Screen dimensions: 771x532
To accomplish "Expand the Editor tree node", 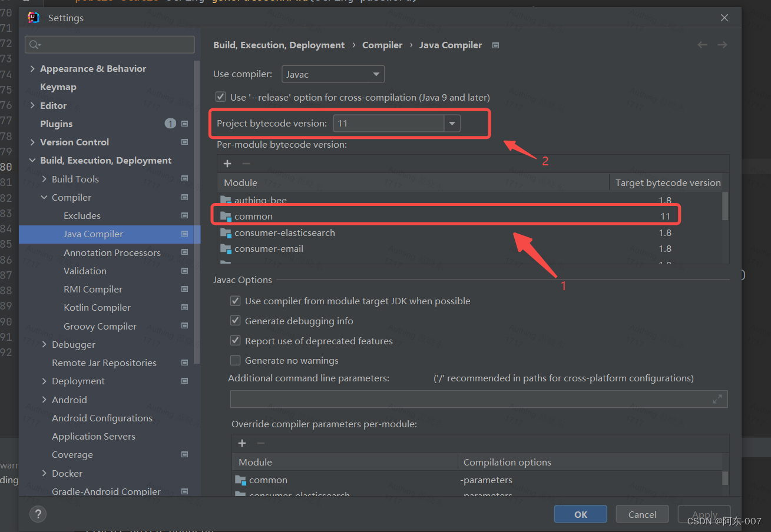I will point(32,105).
